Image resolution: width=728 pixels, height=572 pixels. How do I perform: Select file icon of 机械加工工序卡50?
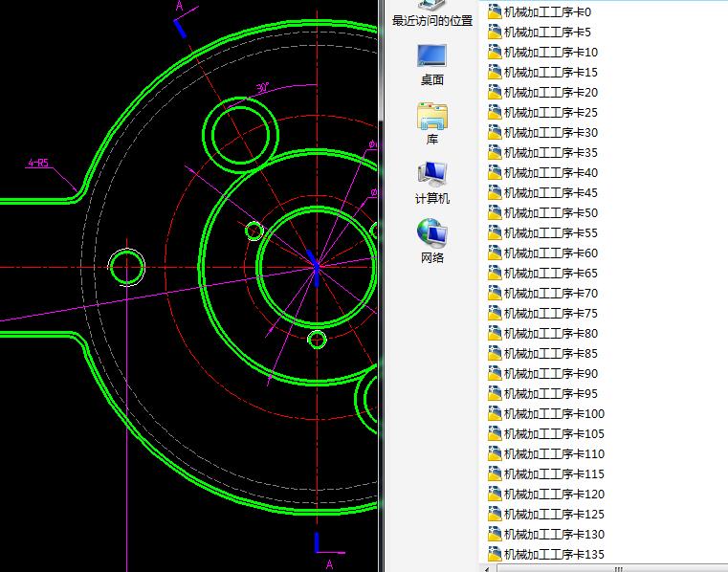(495, 212)
